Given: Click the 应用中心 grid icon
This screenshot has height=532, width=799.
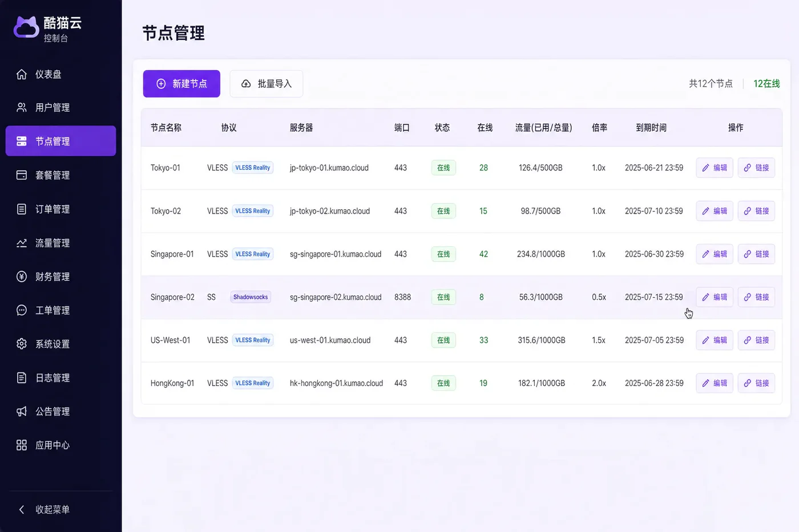Looking at the screenshot, I should (22, 445).
